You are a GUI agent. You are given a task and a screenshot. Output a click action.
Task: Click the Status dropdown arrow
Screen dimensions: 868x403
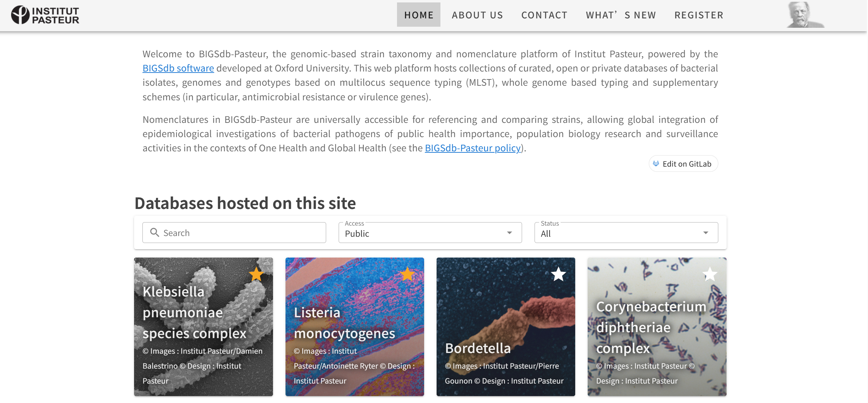[x=705, y=233]
